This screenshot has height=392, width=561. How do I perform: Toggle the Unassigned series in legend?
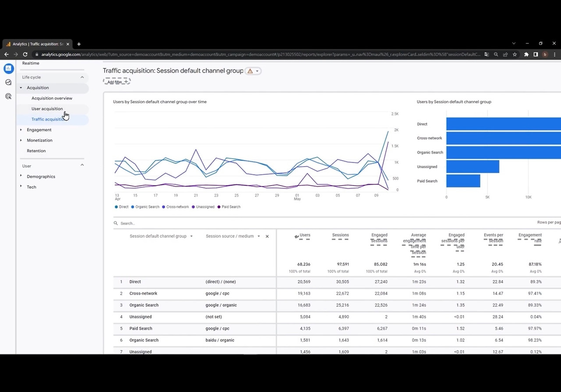[203, 207]
